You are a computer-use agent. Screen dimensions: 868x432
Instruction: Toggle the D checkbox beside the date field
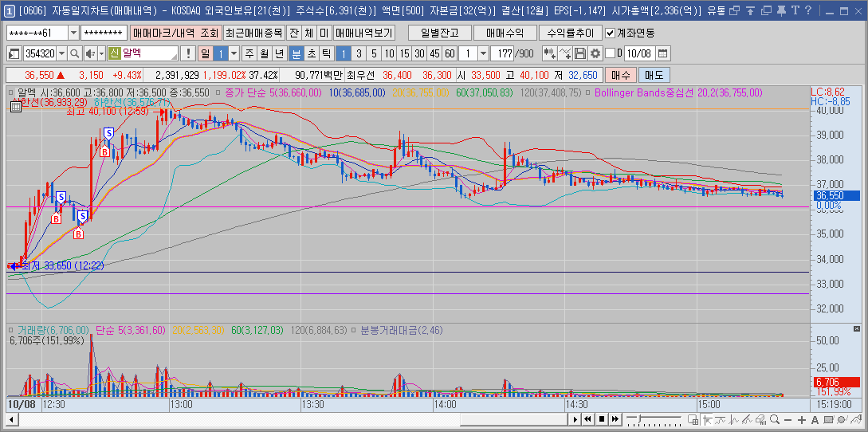(x=610, y=53)
